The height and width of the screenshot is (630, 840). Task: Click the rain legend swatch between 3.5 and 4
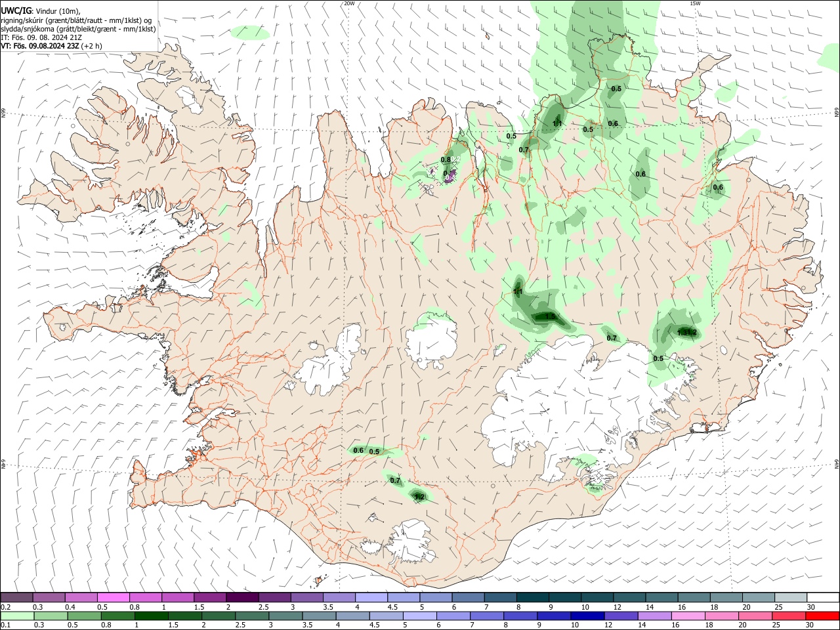[x=318, y=616]
